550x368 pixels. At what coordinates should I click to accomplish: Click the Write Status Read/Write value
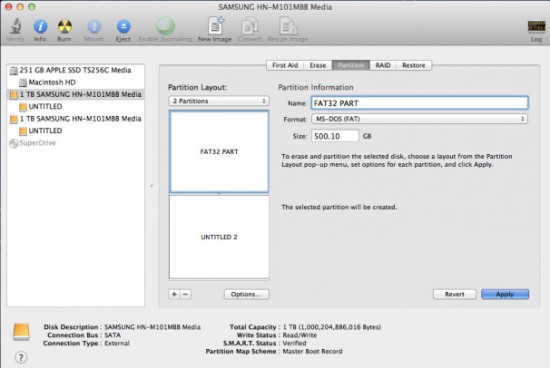click(x=300, y=335)
